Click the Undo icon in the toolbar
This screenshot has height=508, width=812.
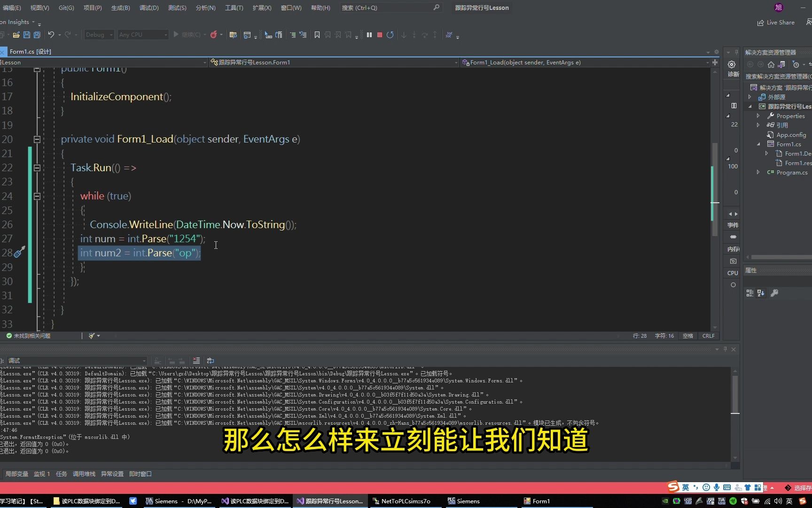(50, 34)
